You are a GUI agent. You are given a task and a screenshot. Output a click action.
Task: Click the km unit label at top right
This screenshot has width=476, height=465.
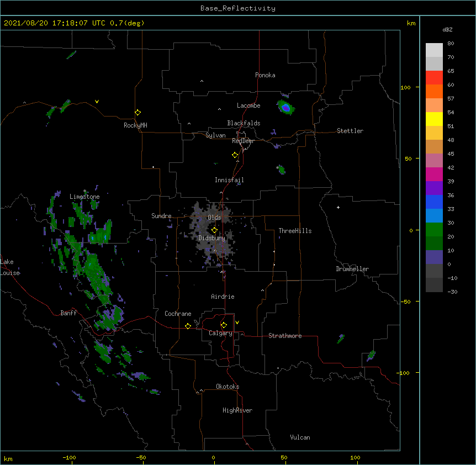click(x=411, y=23)
